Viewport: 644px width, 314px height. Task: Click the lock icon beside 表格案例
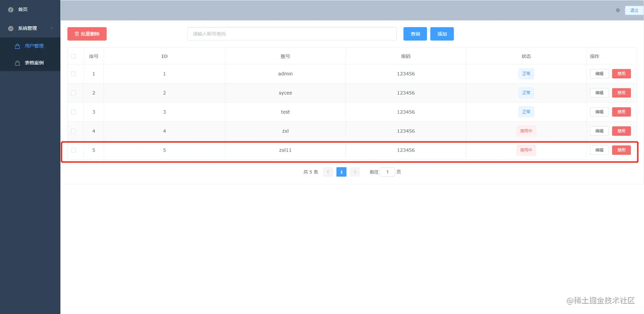[17, 63]
